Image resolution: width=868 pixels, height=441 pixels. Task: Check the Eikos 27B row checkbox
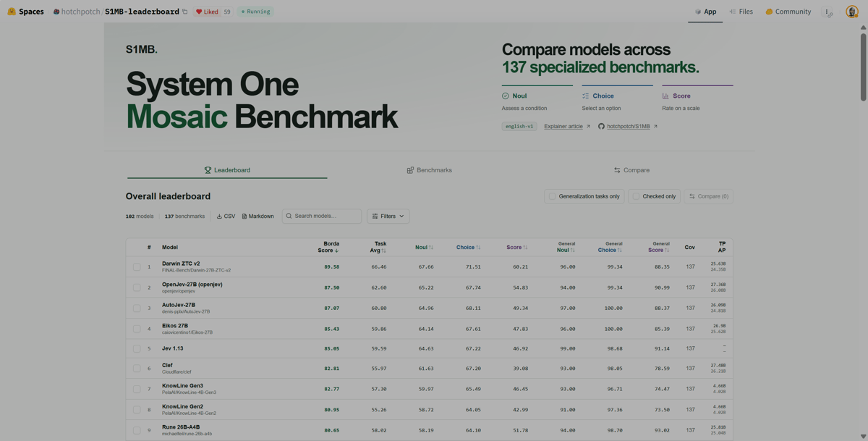(137, 329)
